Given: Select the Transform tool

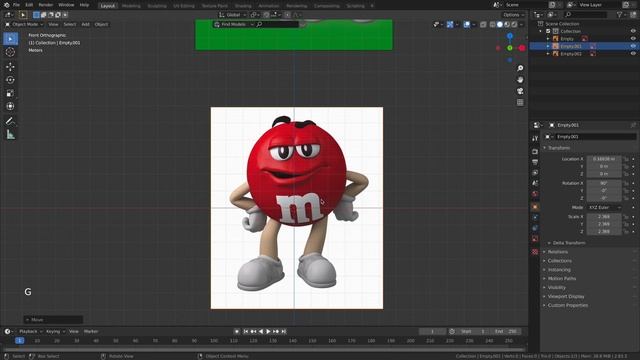Looking at the screenshot, I should click(x=11, y=106).
